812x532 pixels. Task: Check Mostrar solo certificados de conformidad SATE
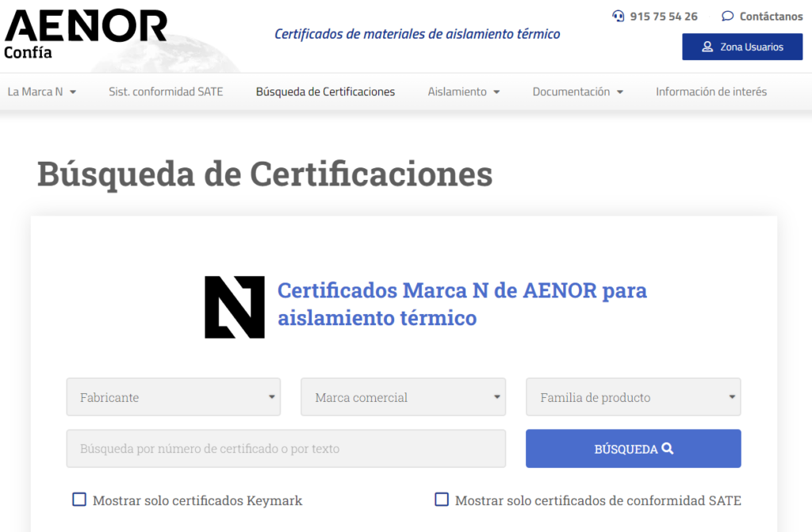click(442, 499)
